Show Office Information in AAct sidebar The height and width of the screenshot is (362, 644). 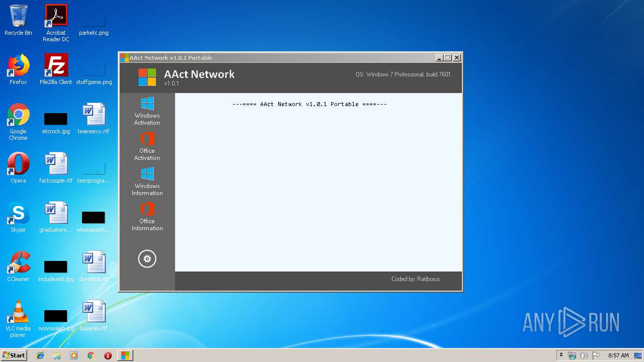(x=147, y=217)
